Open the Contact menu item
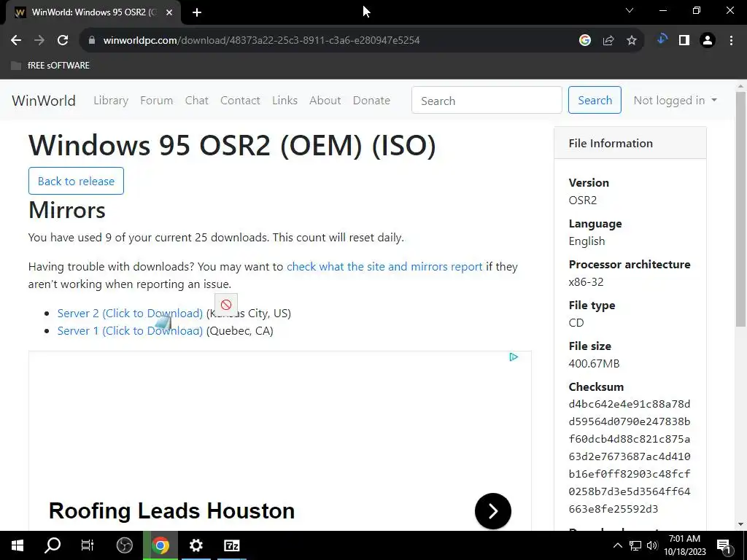 [240, 101]
